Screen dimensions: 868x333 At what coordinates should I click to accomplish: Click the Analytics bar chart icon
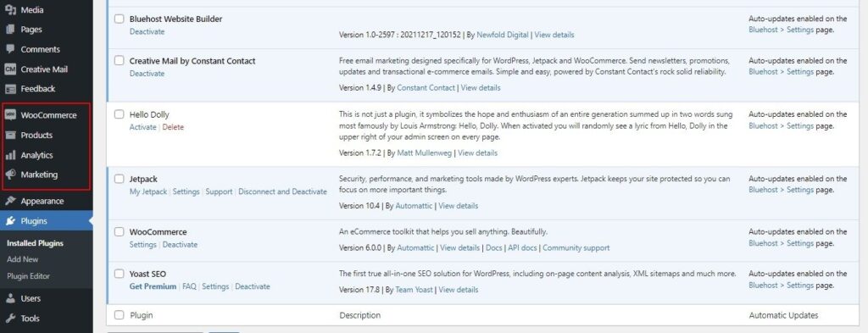[10, 155]
